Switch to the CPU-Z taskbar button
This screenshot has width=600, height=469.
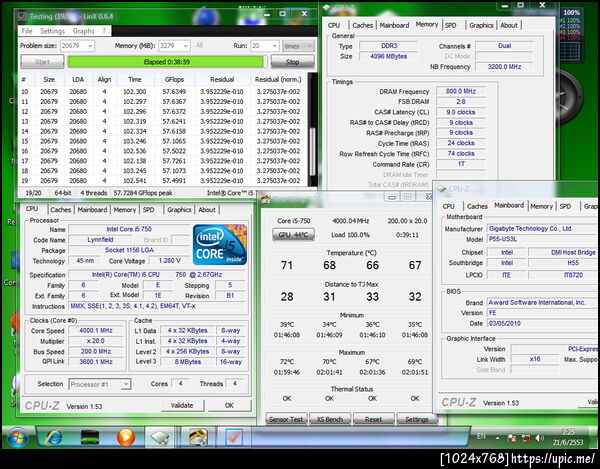(x=160, y=437)
